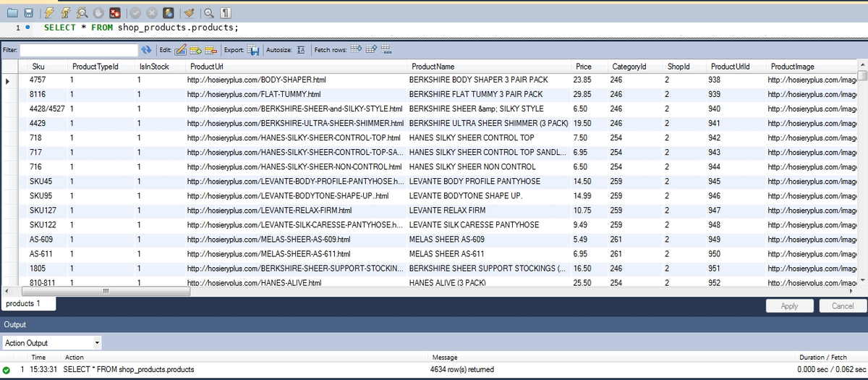Image resolution: width=868 pixels, height=380 pixels.
Task: Delete selected rows icon
Action: tap(210, 50)
